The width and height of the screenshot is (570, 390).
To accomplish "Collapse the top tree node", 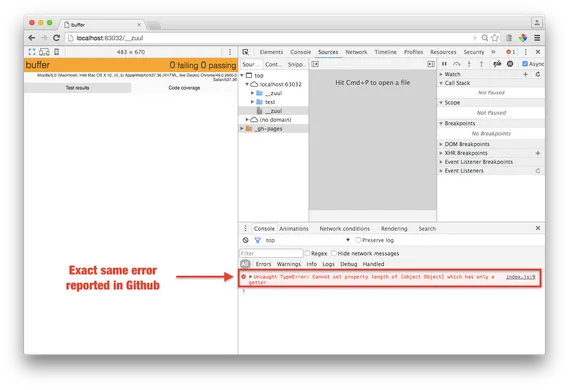I will [242, 75].
